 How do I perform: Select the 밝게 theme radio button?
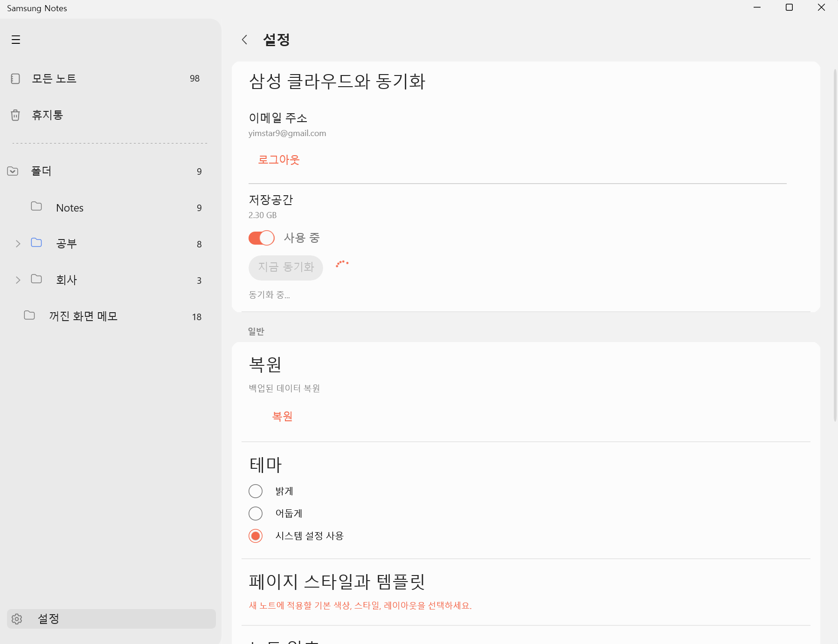[256, 491]
